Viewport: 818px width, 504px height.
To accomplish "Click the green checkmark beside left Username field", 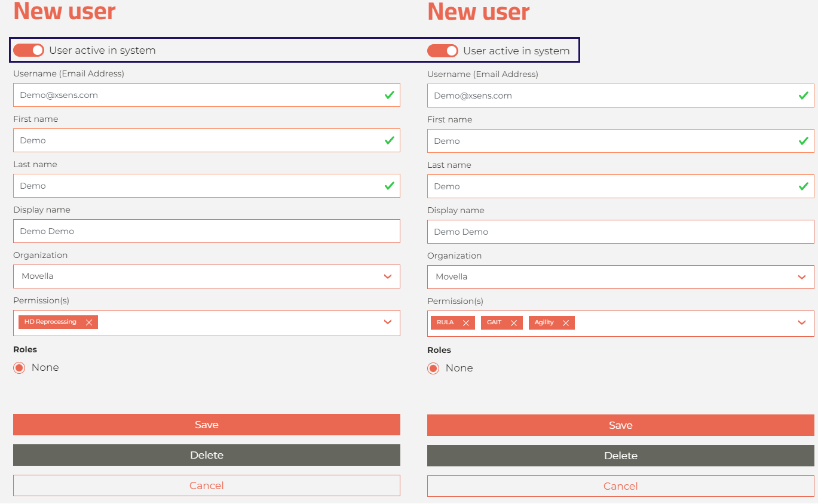I will (390, 94).
